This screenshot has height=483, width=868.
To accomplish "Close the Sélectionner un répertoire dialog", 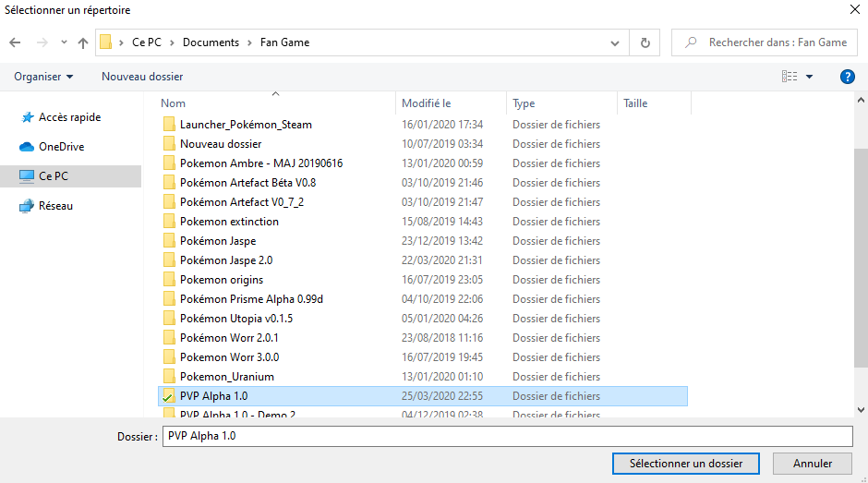I will point(855,9).
